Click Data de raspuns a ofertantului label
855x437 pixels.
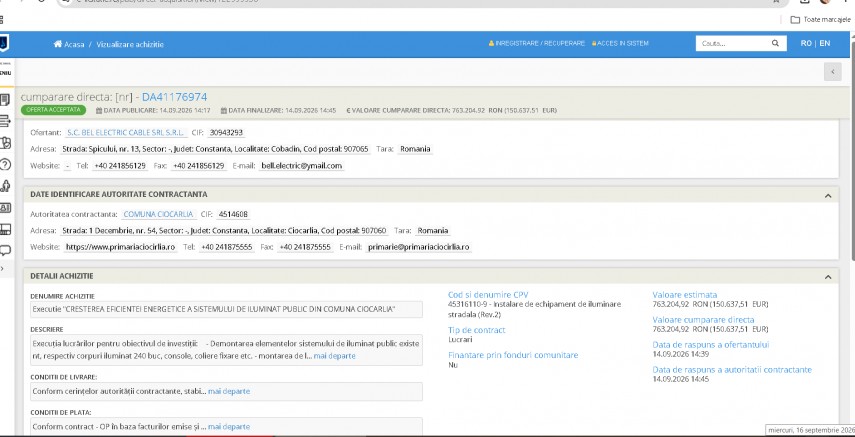point(711,345)
